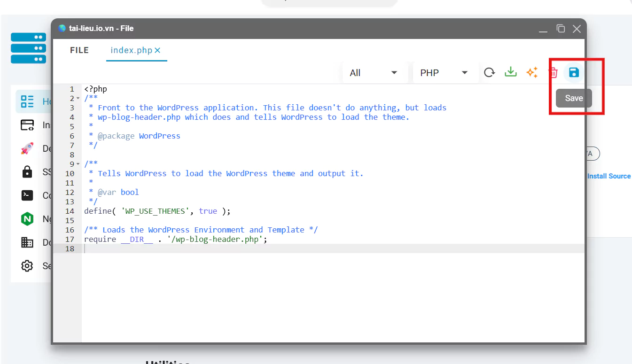Viewport: 632px width, 364px height.
Task: Select the index.php tab
Action: point(131,50)
